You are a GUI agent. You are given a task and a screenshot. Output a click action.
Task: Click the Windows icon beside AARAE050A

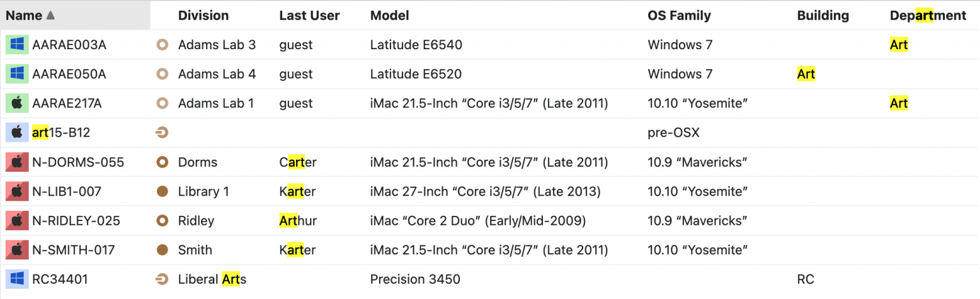[17, 74]
